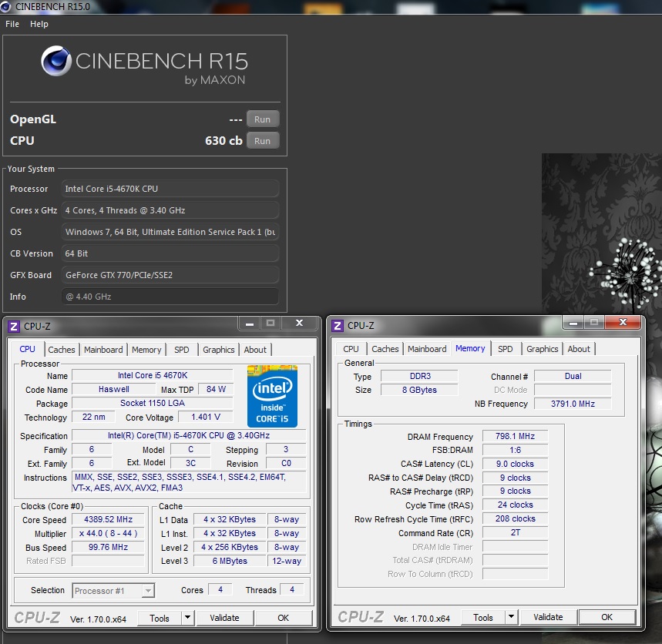Open the Help menu in Cinebench
662x644 pixels.
coord(39,24)
